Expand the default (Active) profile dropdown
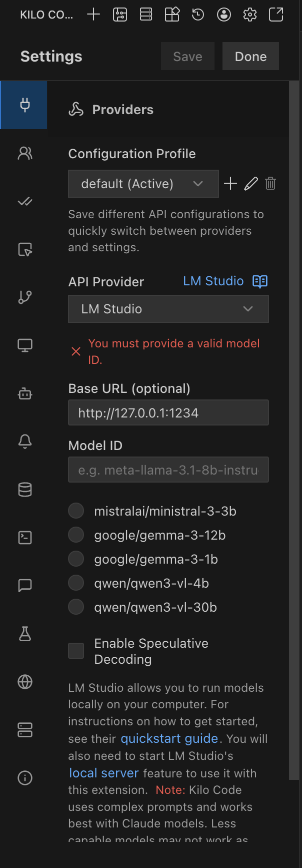302x868 pixels. coord(143,184)
